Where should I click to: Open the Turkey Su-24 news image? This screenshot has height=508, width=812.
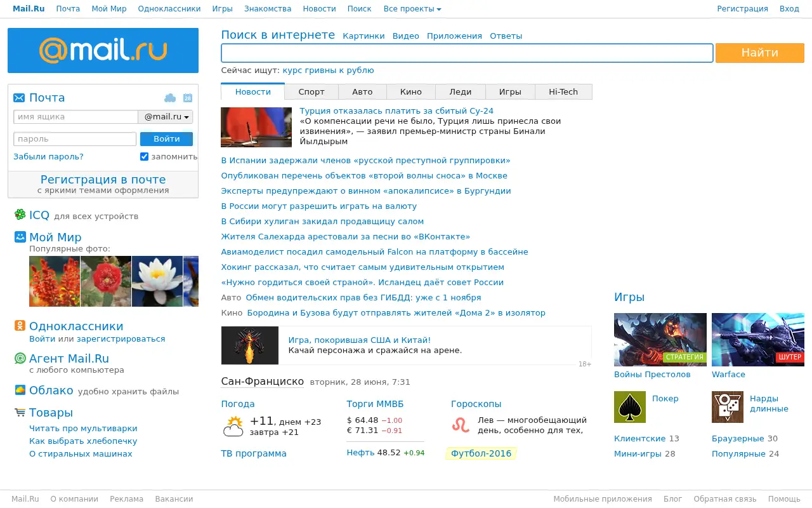[x=256, y=127]
